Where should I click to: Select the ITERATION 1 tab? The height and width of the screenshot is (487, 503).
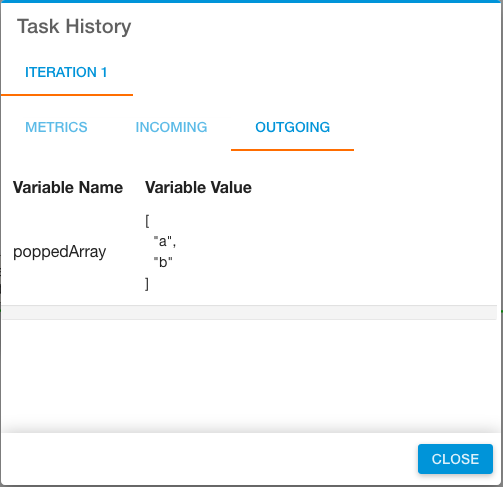(66, 72)
